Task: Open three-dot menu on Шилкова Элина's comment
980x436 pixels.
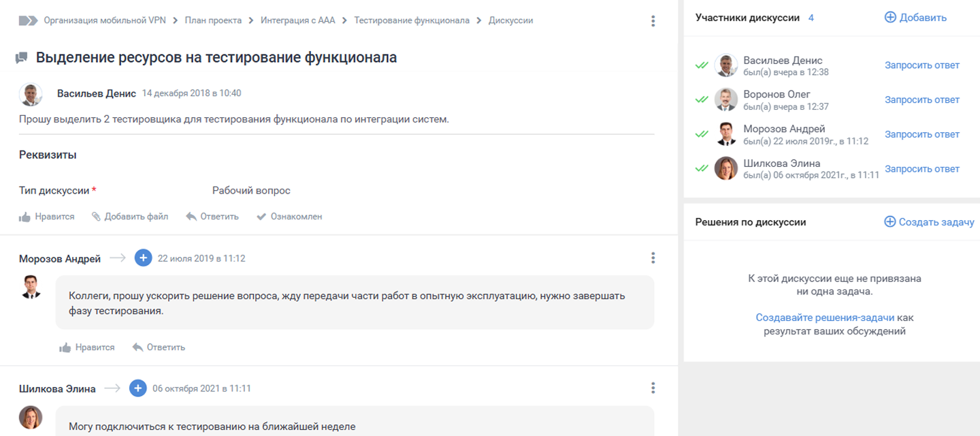Action: 653,388
